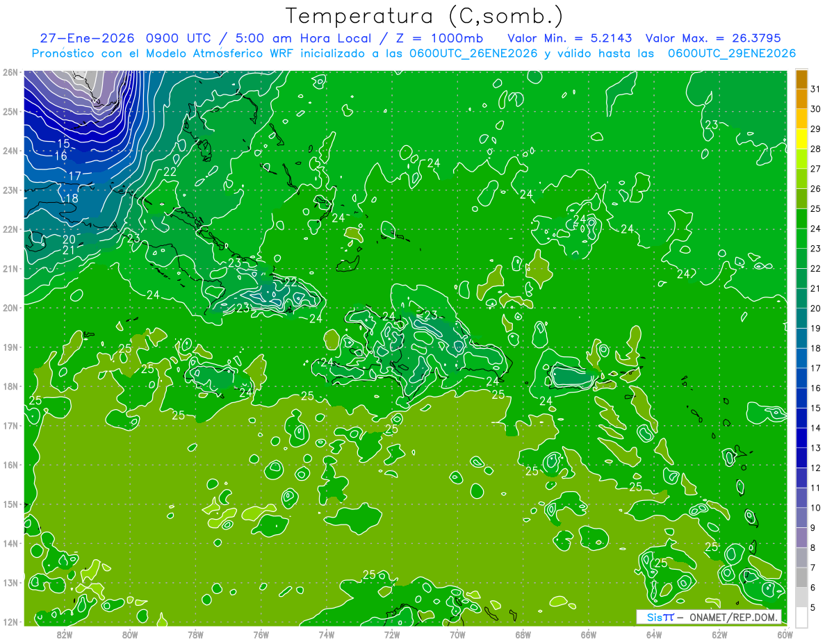Click the colorbar label '19'

pos(815,328)
